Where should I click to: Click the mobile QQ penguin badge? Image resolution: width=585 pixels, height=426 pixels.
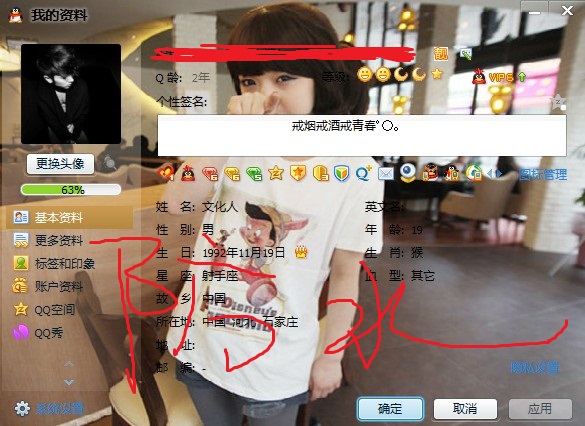click(x=452, y=173)
